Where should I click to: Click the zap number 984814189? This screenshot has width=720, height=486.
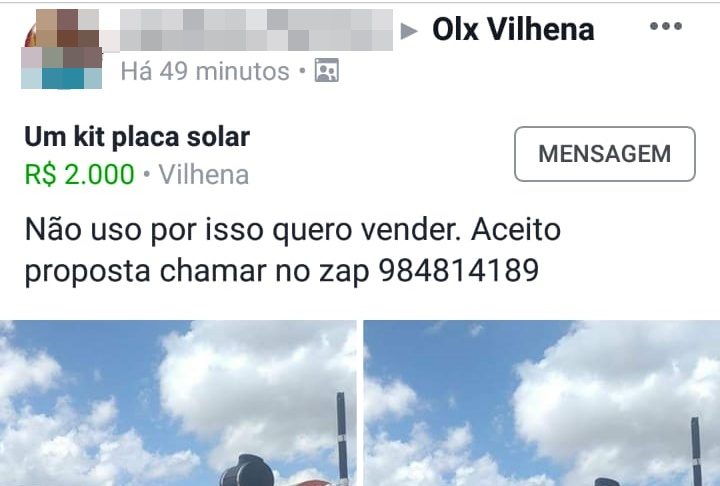(x=459, y=270)
